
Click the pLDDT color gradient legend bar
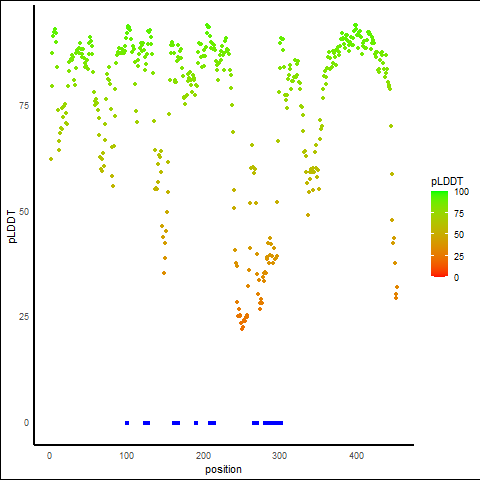[439, 234]
